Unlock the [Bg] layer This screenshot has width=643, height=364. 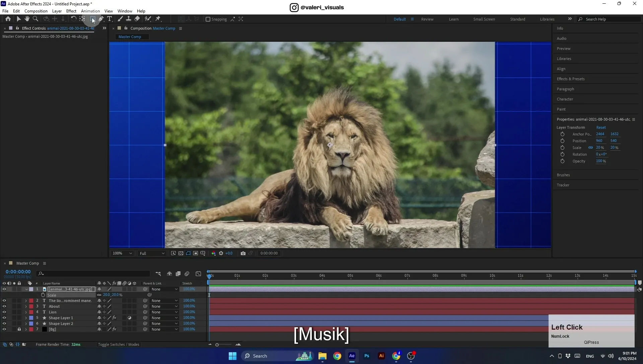[19, 329]
